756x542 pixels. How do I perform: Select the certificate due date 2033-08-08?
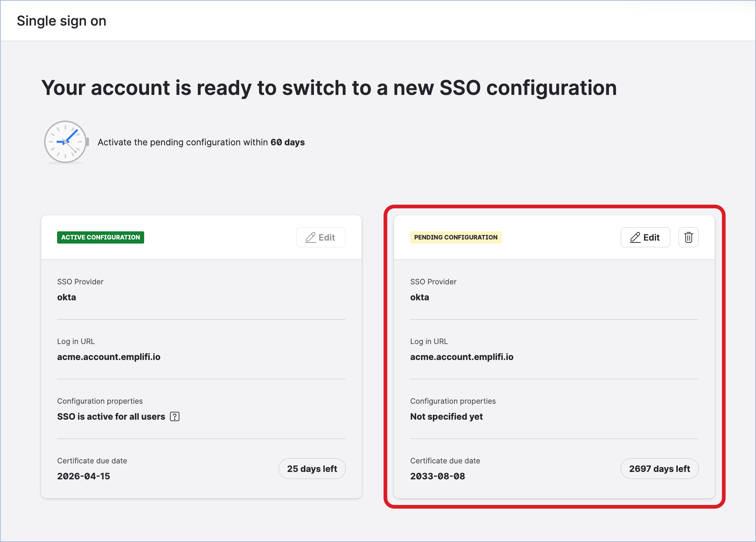tap(438, 476)
